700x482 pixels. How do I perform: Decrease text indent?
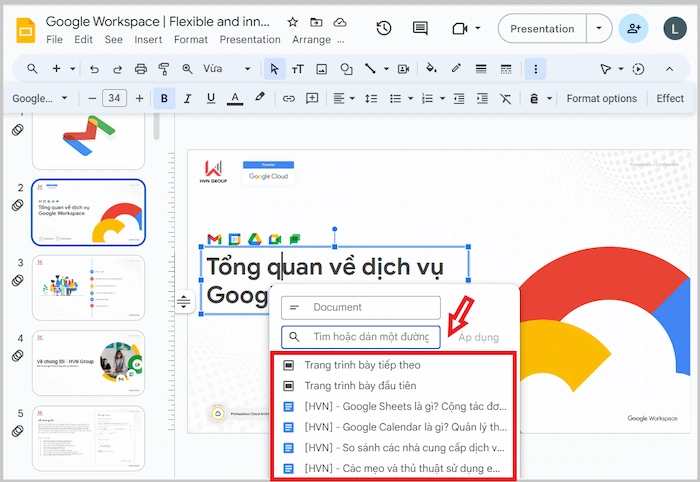459,98
